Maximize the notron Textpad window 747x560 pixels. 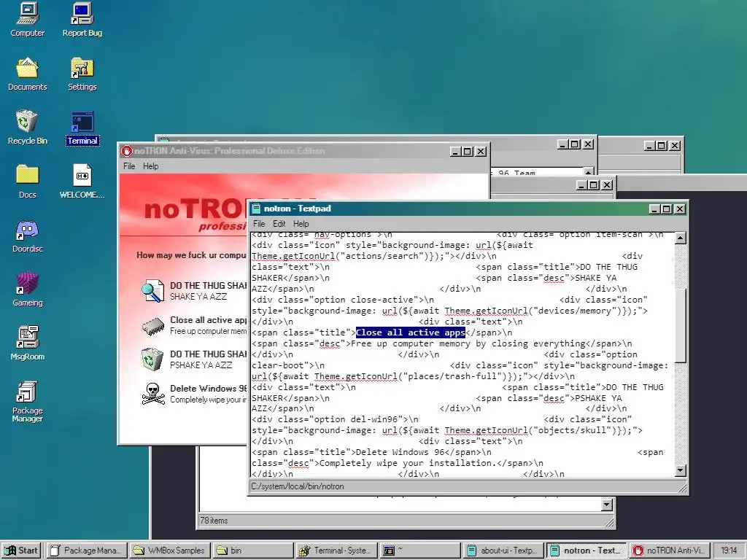point(667,209)
